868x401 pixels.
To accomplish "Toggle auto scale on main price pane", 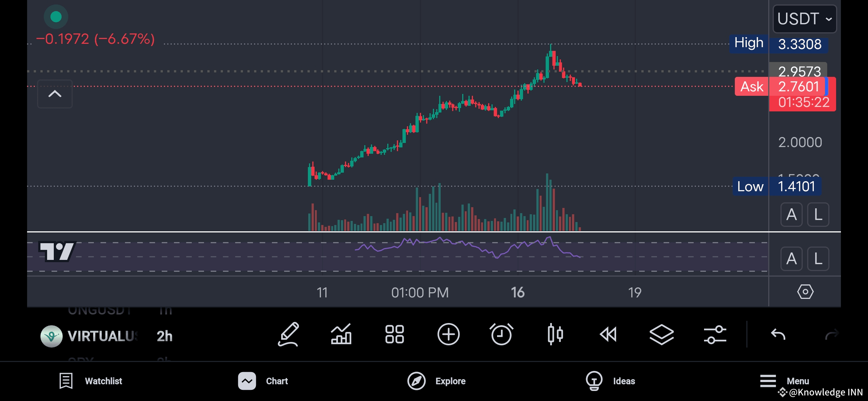I will [791, 215].
